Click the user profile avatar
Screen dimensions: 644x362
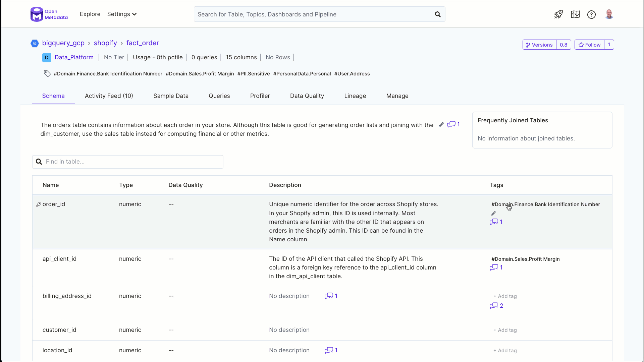tap(609, 14)
